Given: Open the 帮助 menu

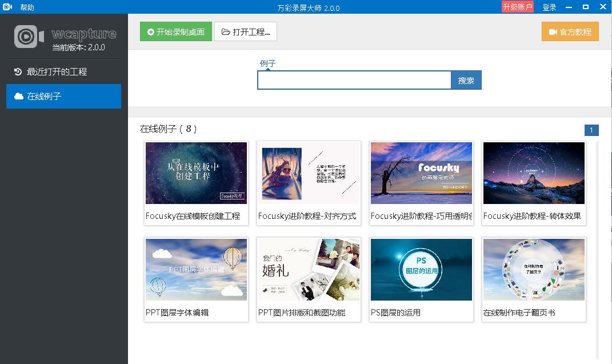Looking at the screenshot, I should (x=27, y=7).
